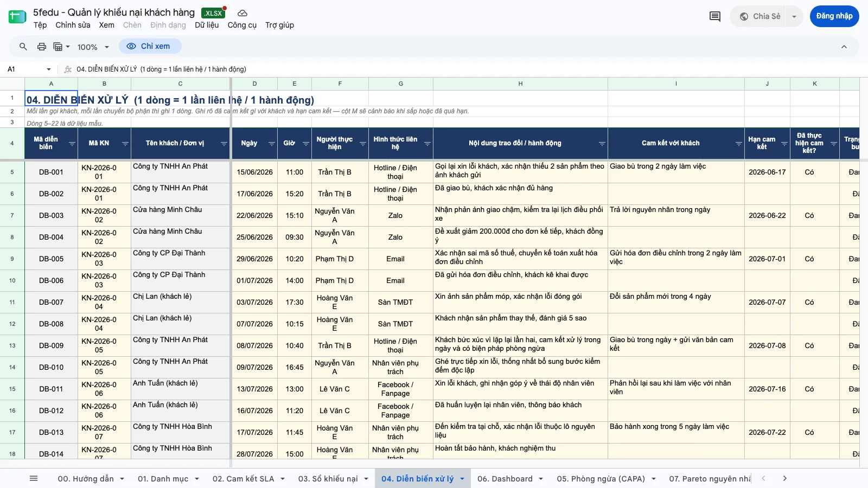Screen dimensions: 868x488
Task: Open the 00. Hướng dẫn tab menu arrow
Action: tap(122, 479)
